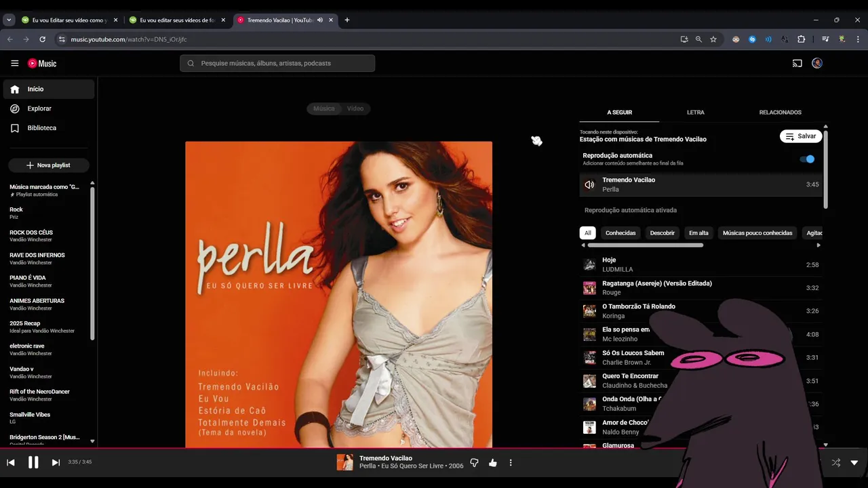The width and height of the screenshot is (868, 488).
Task: Skip to next track
Action: 56,462
